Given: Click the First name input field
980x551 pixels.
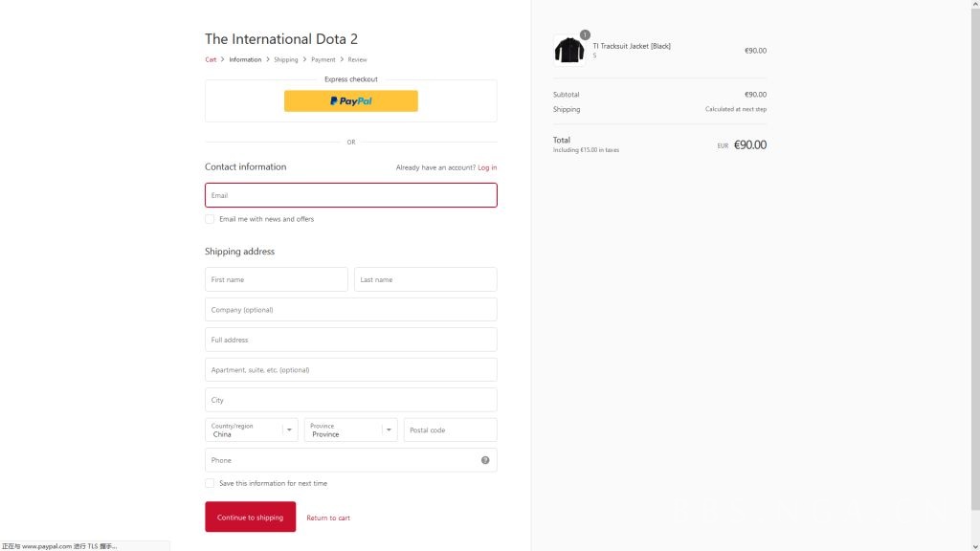Looking at the screenshot, I should point(277,279).
